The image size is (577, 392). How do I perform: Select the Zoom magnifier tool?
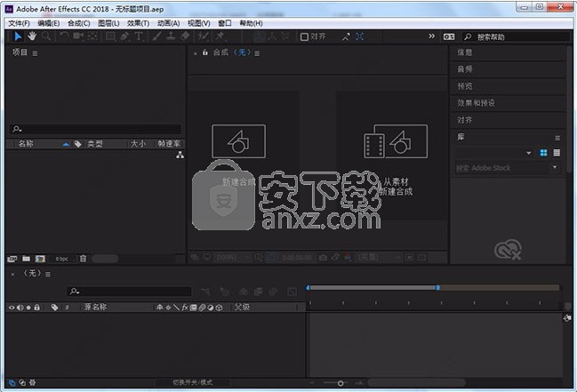(46, 36)
